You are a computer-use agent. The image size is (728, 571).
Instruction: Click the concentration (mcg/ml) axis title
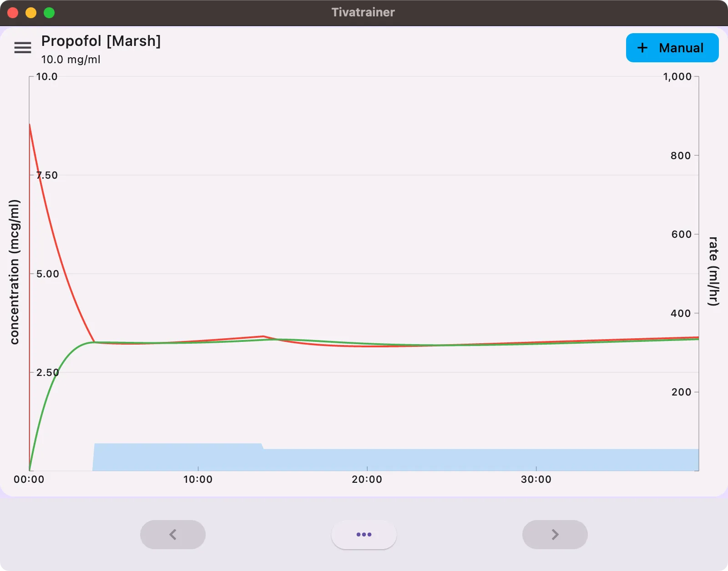click(15, 272)
